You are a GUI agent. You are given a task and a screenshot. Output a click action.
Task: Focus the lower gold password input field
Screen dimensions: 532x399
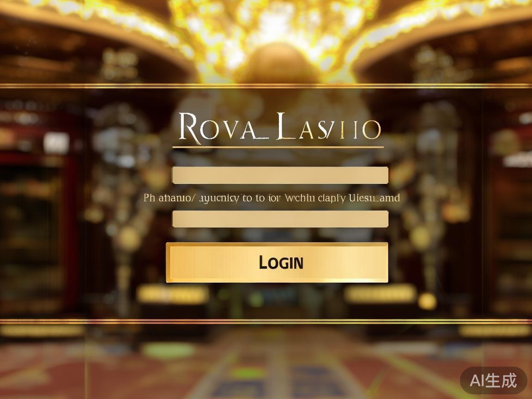pos(280,219)
